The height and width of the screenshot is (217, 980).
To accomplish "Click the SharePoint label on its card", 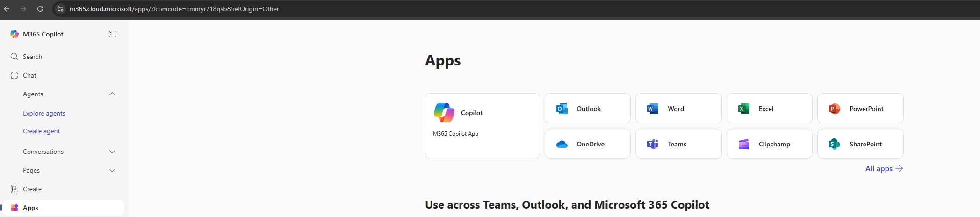I will pyautogui.click(x=865, y=144).
